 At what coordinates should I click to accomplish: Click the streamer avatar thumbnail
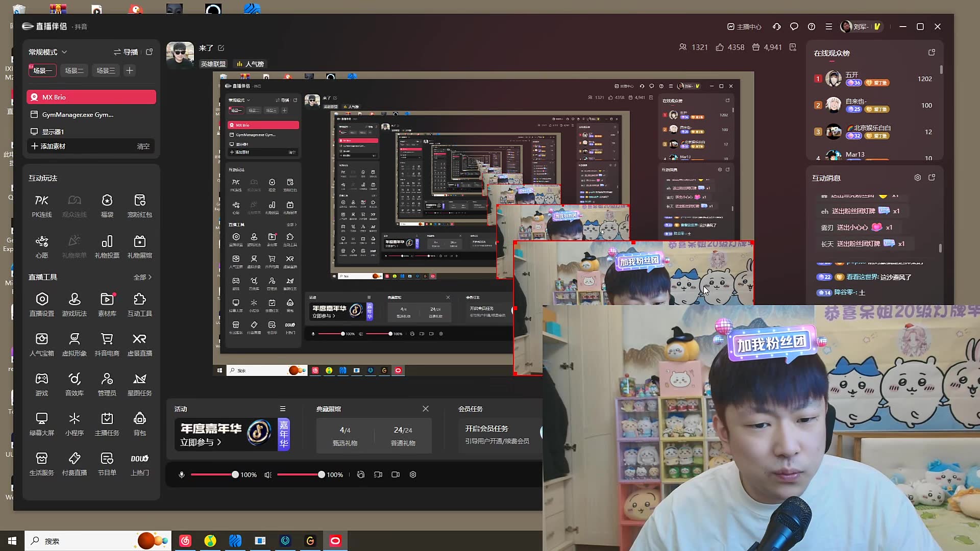[180, 55]
